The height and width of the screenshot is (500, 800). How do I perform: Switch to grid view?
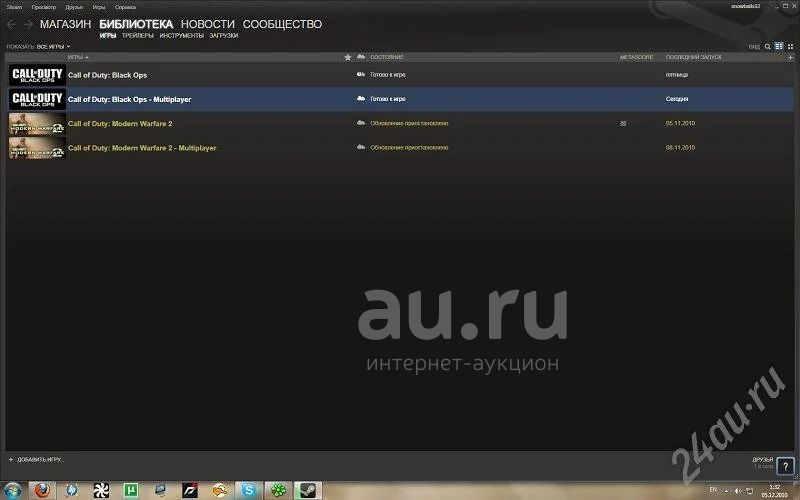coord(790,46)
